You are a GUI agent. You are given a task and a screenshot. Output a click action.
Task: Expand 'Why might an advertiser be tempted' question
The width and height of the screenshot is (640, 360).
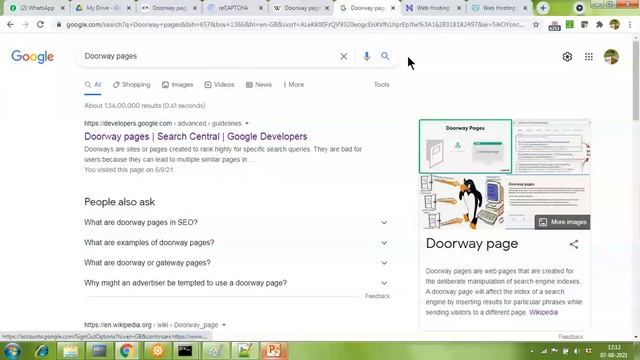[x=237, y=283]
